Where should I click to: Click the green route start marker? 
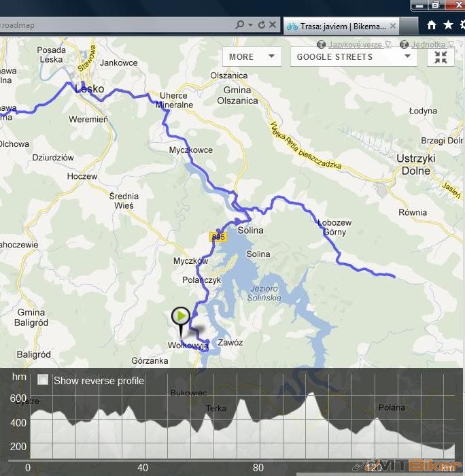(x=180, y=317)
